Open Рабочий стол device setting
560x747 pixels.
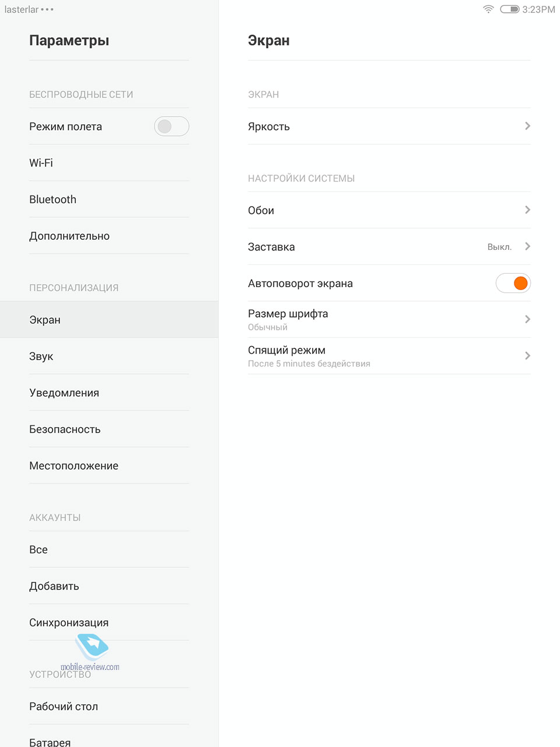109,706
